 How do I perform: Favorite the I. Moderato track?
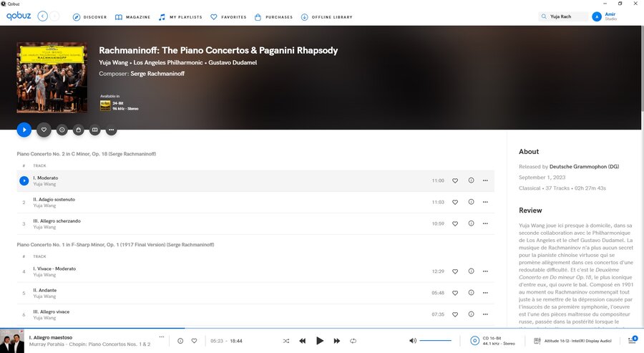click(x=455, y=181)
